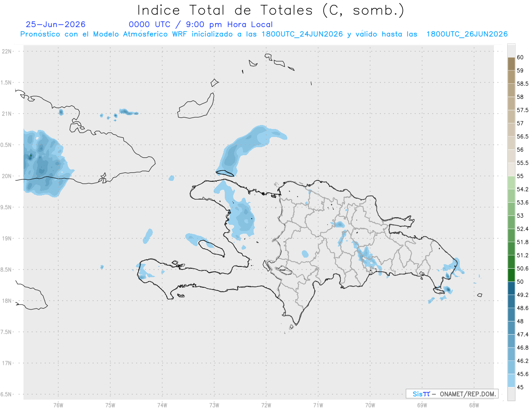Pick the dark brown colorbar segment between 59 and 60
Image resolution: width=532 pixels, height=411 pixels.
click(x=511, y=64)
